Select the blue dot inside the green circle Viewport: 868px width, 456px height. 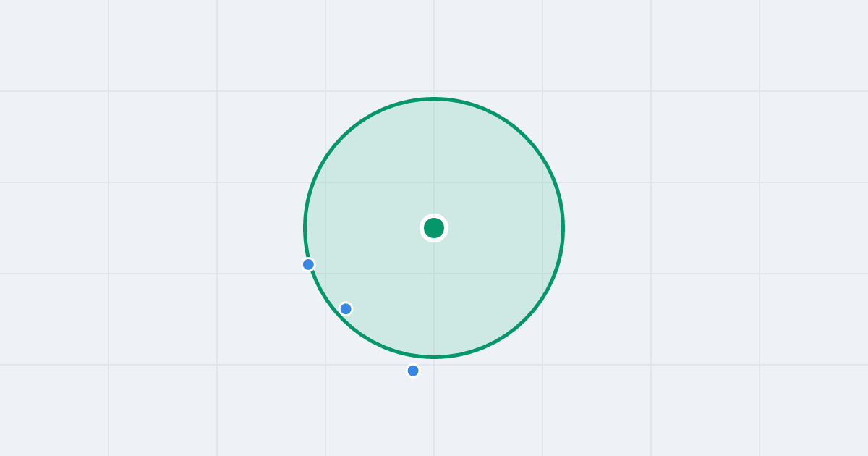coord(346,309)
